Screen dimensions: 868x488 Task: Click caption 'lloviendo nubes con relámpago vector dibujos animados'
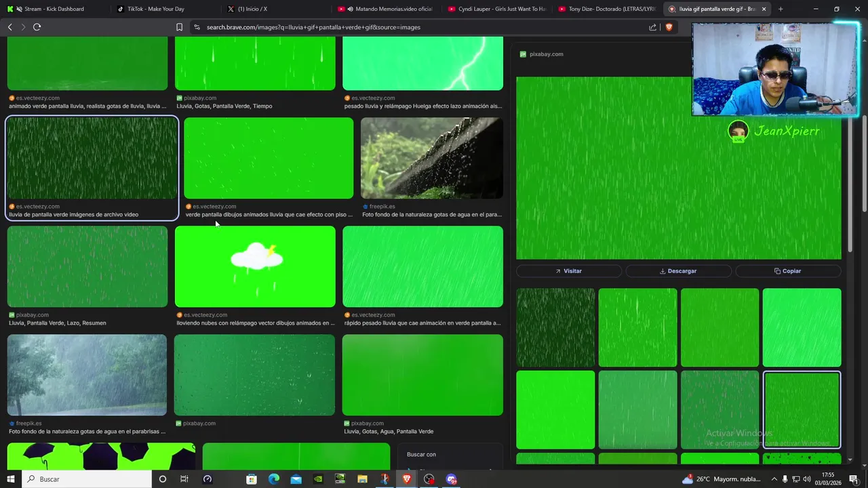(256, 323)
